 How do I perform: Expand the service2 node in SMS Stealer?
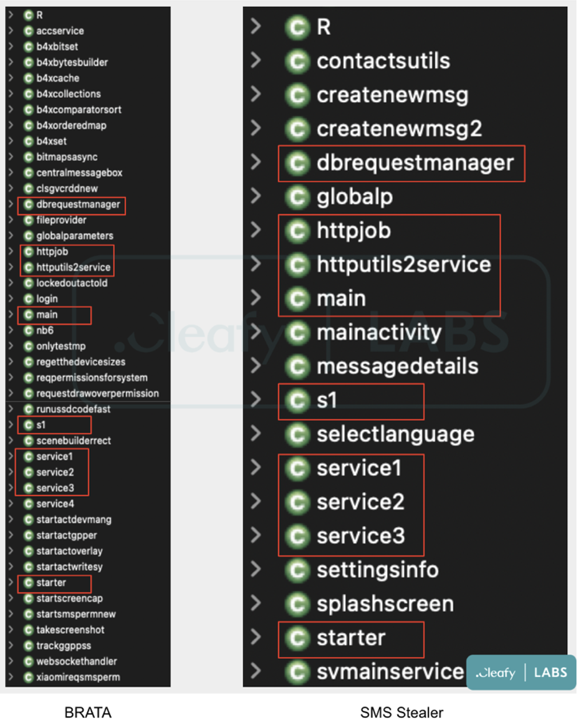point(256,501)
